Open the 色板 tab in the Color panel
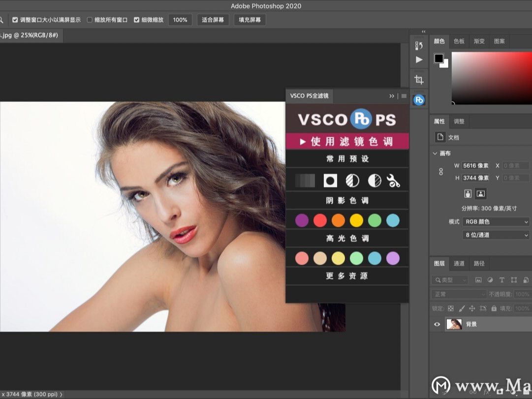 [x=459, y=41]
